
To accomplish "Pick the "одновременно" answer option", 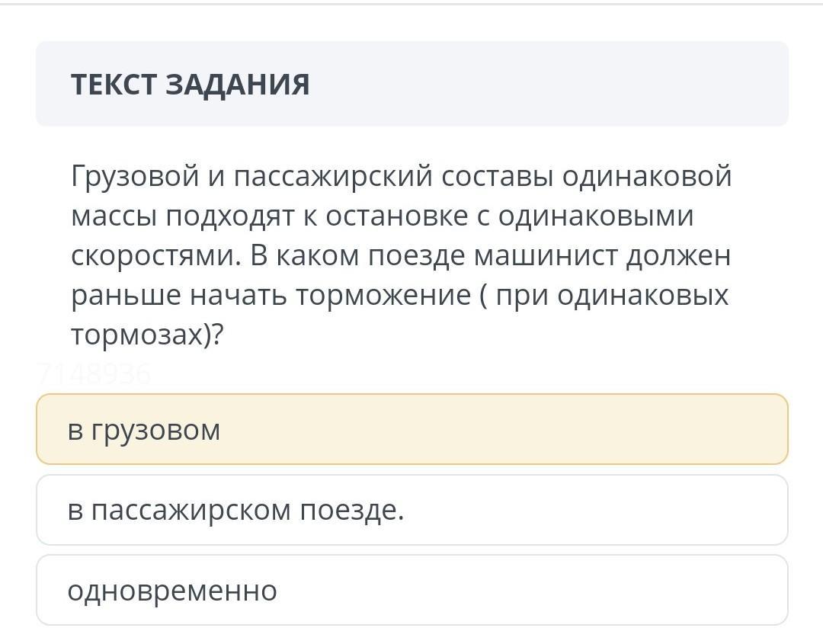I will (x=411, y=591).
